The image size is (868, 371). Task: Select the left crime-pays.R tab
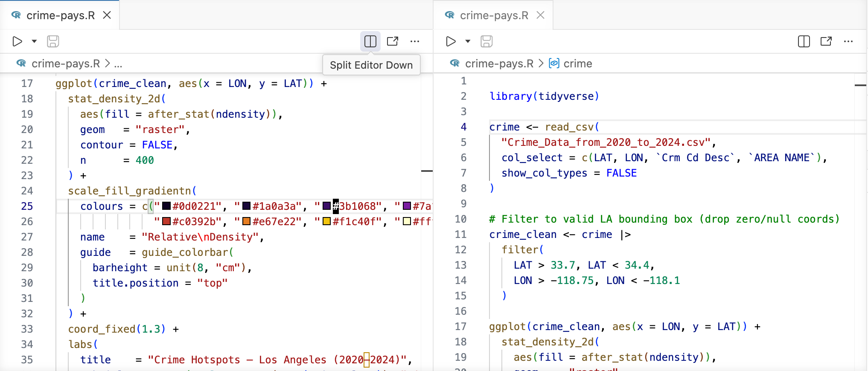click(60, 15)
